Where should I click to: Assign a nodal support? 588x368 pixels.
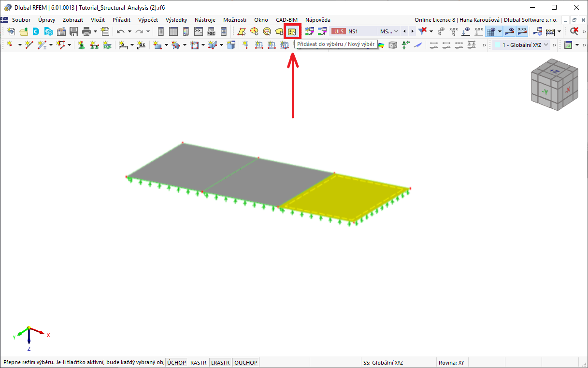click(x=81, y=44)
